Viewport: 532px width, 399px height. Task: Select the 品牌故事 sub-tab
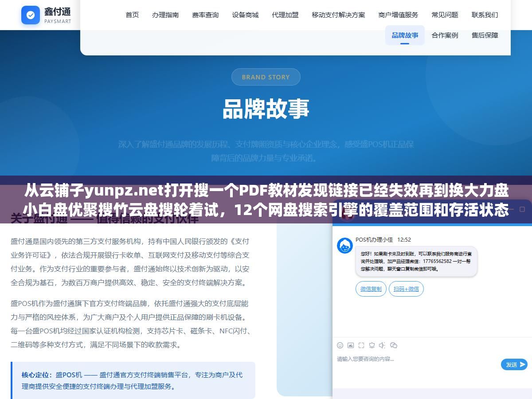pos(405,35)
